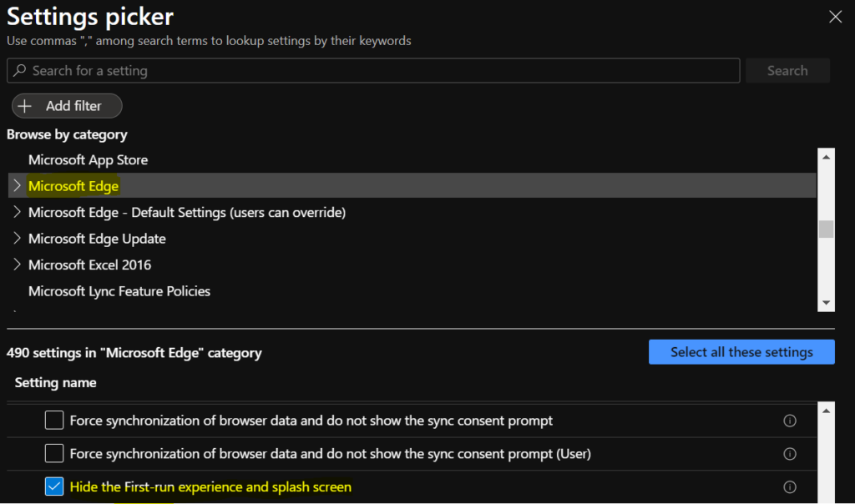
Task: Click the Select all these settings button
Action: (x=741, y=351)
